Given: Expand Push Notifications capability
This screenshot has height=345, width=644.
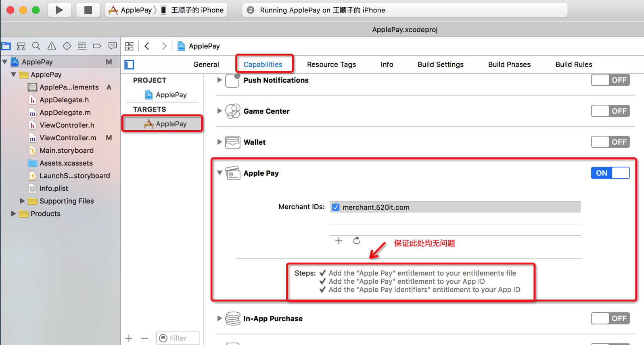Looking at the screenshot, I should (220, 80).
